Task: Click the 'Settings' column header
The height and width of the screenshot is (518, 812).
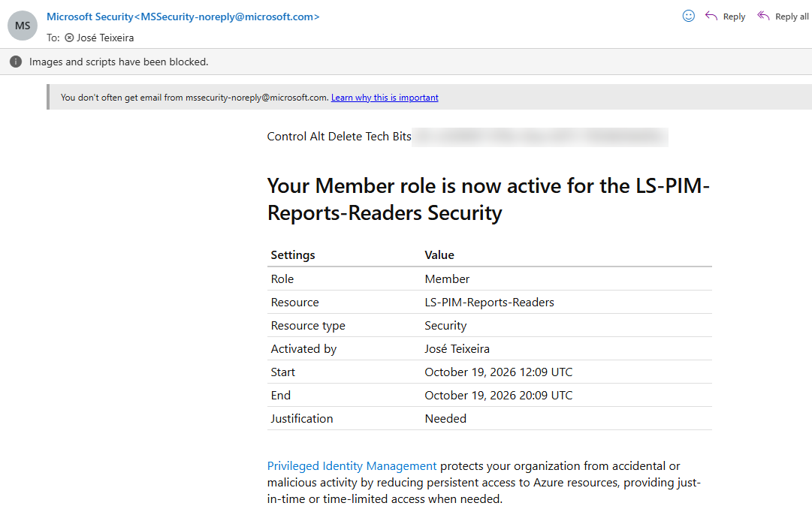Action: [x=293, y=255]
